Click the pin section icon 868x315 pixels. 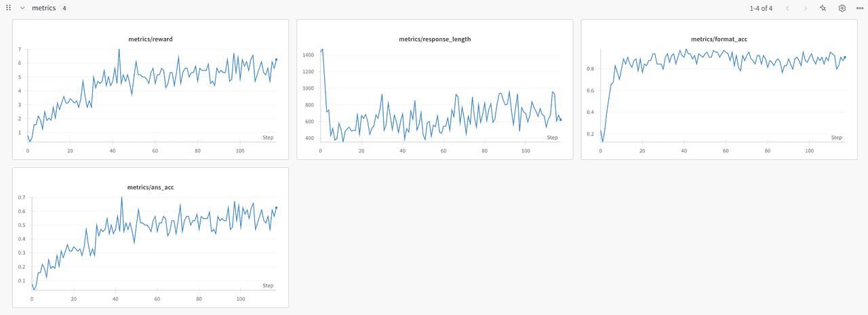(x=823, y=8)
